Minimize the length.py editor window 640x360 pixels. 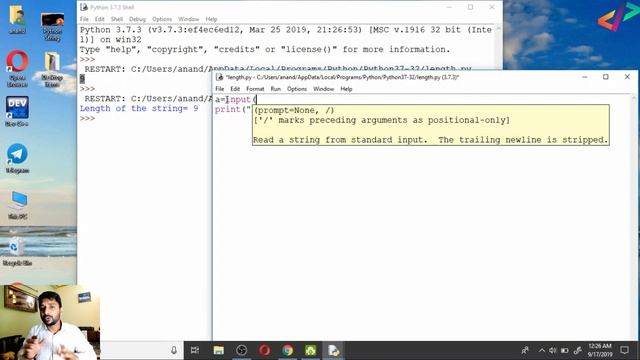[584, 77]
